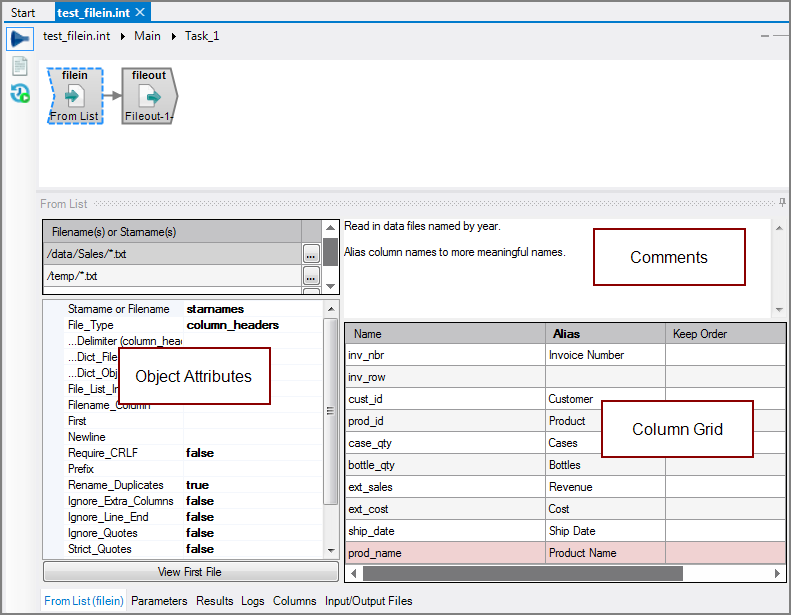Click the Rename_Duplicates true value

pos(197,485)
